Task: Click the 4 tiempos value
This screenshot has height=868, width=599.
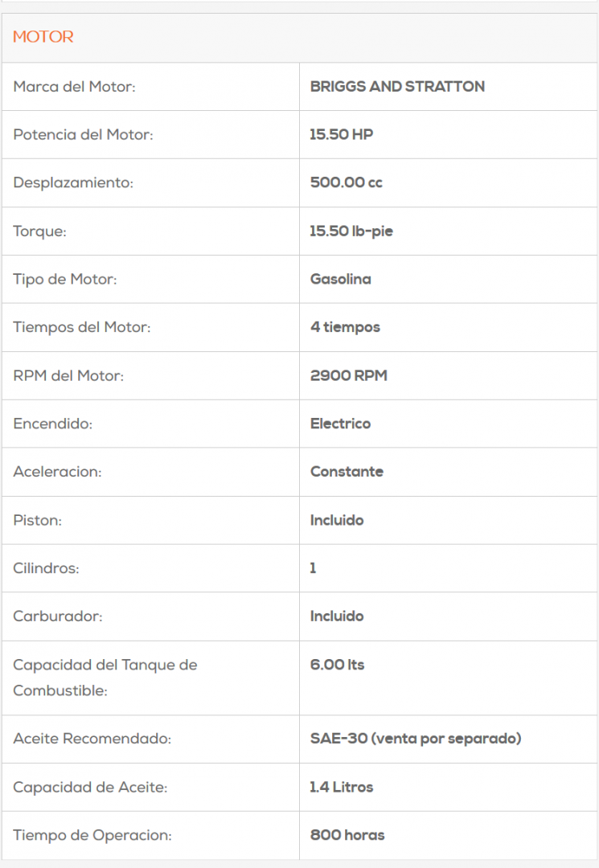Action: coord(345,327)
